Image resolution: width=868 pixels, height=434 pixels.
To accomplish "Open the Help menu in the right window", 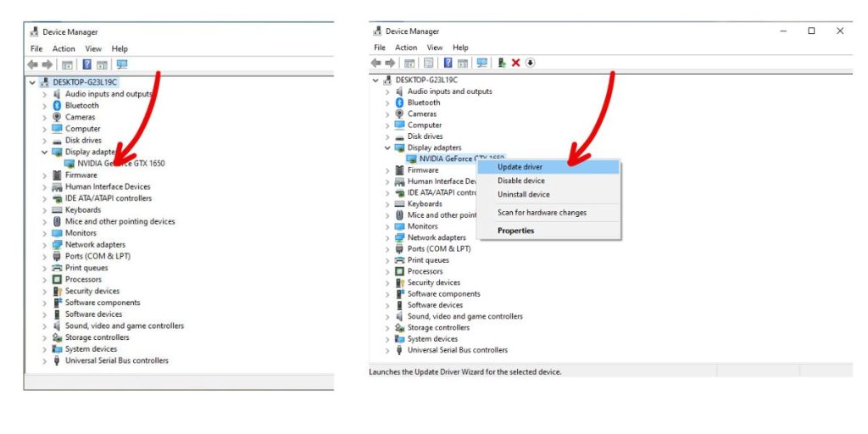I will pyautogui.click(x=460, y=47).
